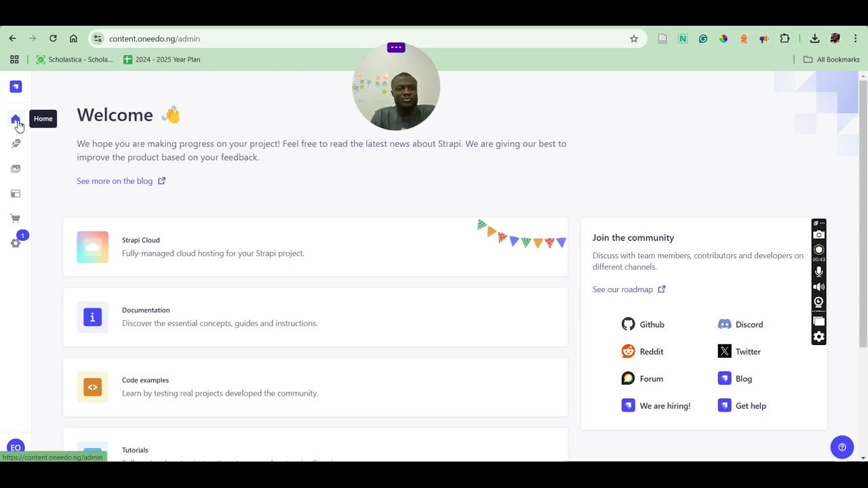Viewport: 868px width, 488px height.
Task: Open the Home icon in Strapi sidebar
Action: pyautogui.click(x=16, y=119)
